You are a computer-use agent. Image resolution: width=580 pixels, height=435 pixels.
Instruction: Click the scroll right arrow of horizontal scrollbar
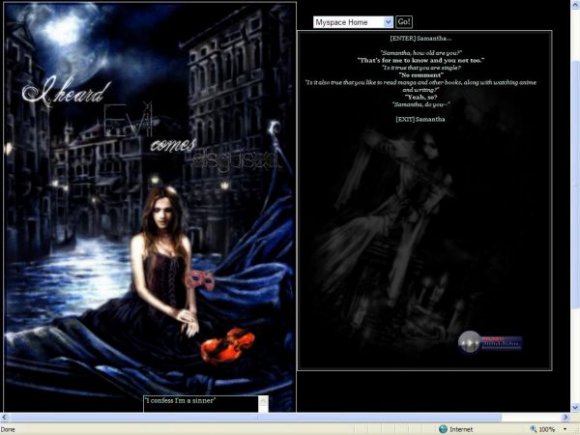click(x=565, y=417)
